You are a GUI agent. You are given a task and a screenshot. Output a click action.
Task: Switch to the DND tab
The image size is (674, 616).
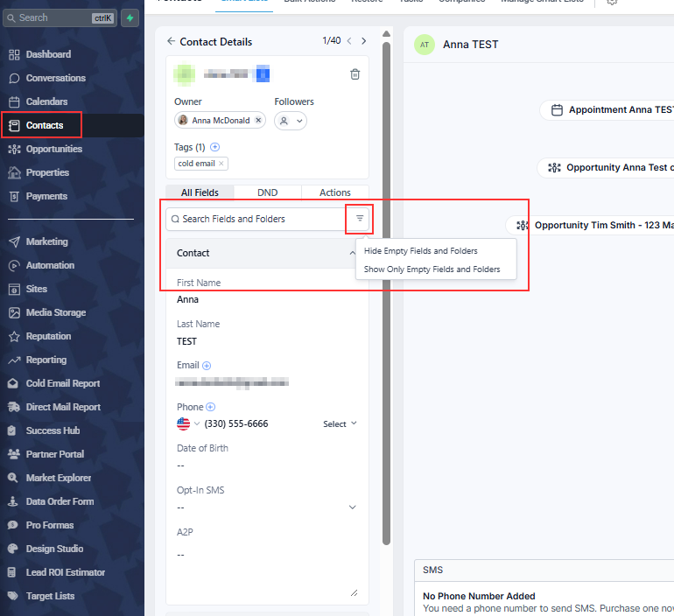click(x=268, y=192)
